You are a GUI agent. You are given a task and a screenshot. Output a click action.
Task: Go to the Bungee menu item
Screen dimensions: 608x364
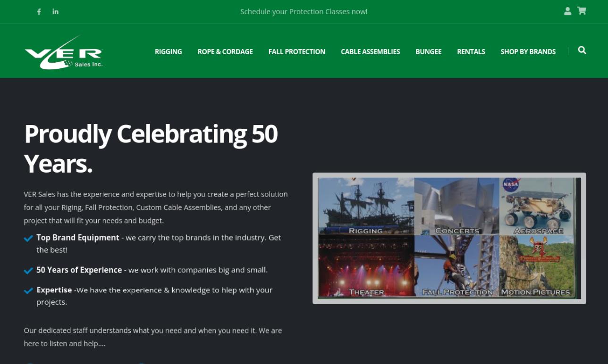(428, 52)
